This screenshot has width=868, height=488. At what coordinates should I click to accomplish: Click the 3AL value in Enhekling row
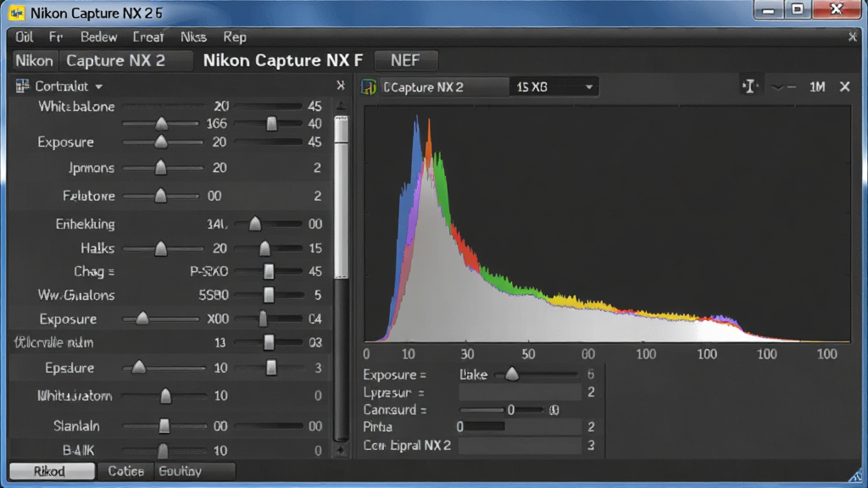click(x=217, y=224)
